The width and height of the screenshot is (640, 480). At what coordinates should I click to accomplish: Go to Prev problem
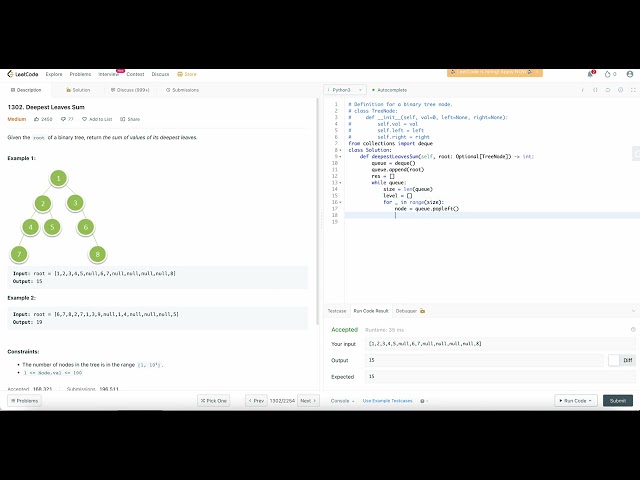[x=256, y=401]
